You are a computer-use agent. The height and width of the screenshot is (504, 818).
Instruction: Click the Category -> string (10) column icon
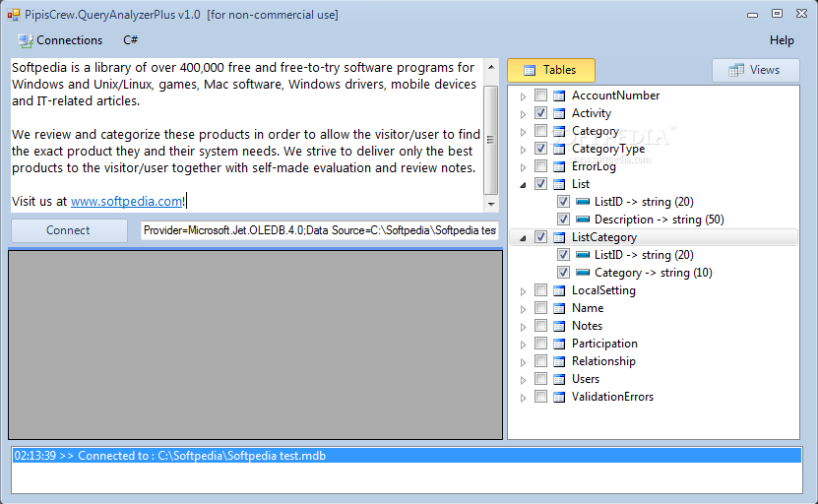[583, 273]
